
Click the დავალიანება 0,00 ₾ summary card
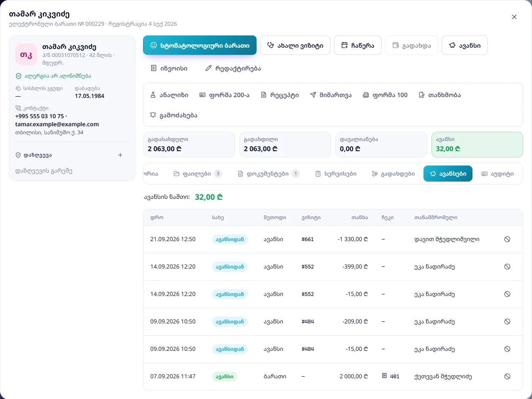coord(381,144)
